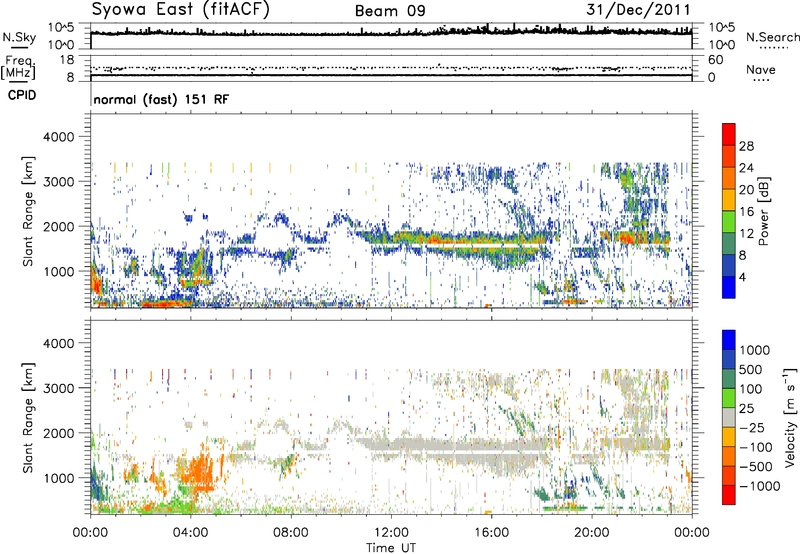Click the '500' Velocity colorbar value
The image size is (800, 554).
[x=751, y=370]
